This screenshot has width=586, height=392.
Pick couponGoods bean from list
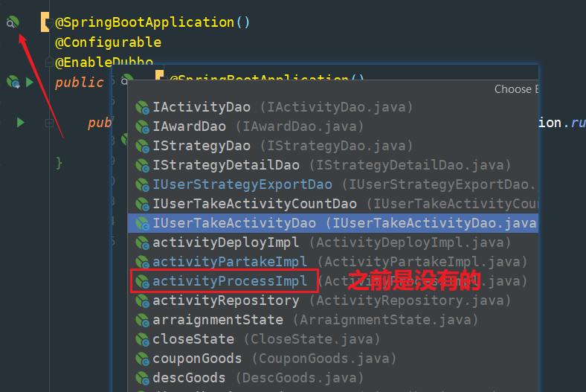pos(332,359)
